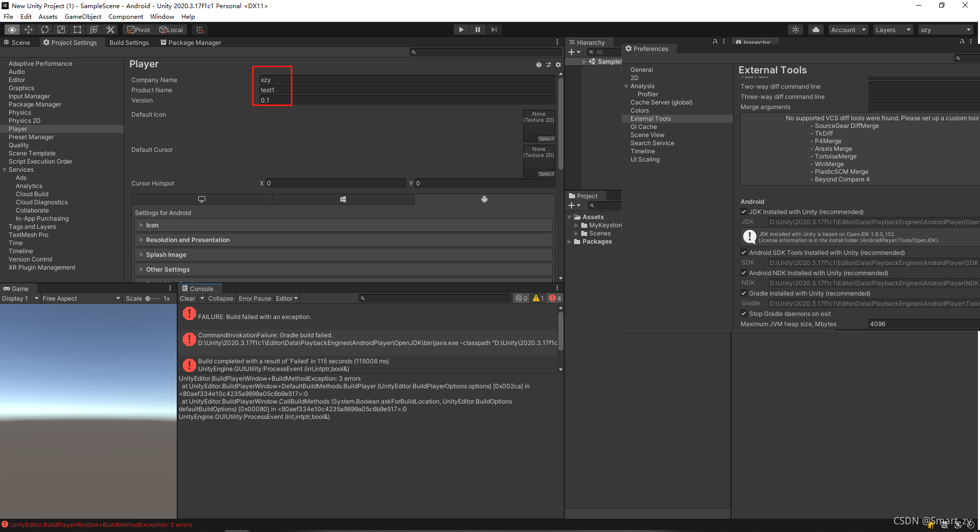Viewport: 980px width, 532px height.
Task: Select the Rect transform tool
Action: pos(77,30)
